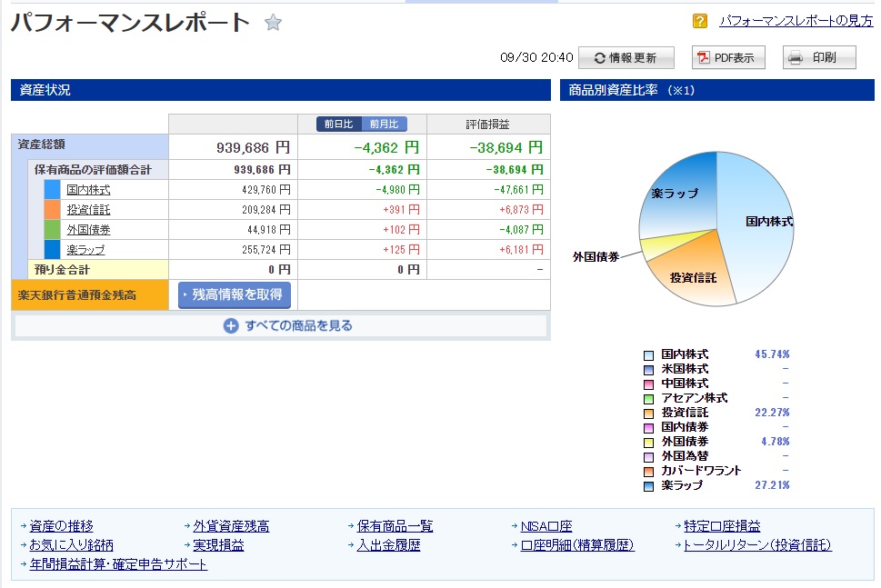Open the 楽ラップ link in the table

pos(85,249)
